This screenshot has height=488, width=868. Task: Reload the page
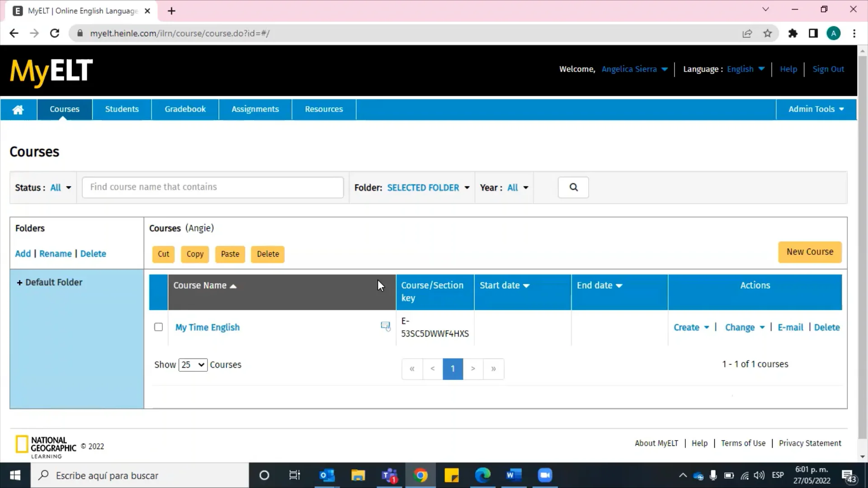[x=55, y=33]
